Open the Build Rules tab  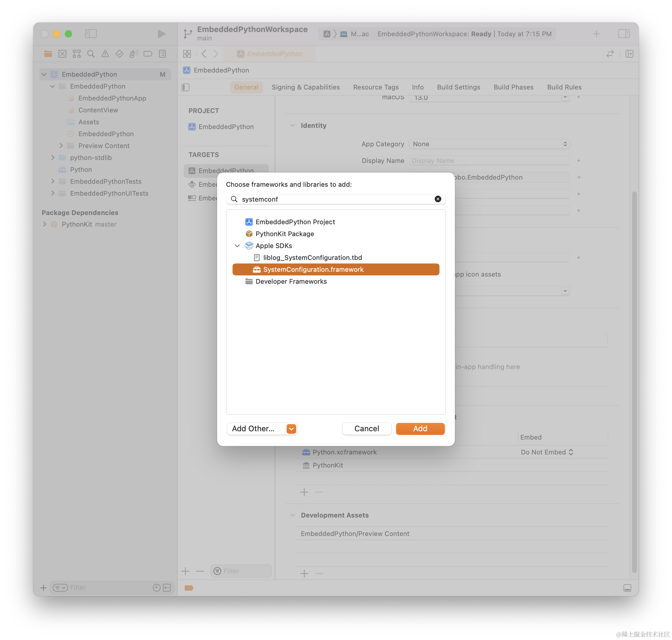(563, 87)
